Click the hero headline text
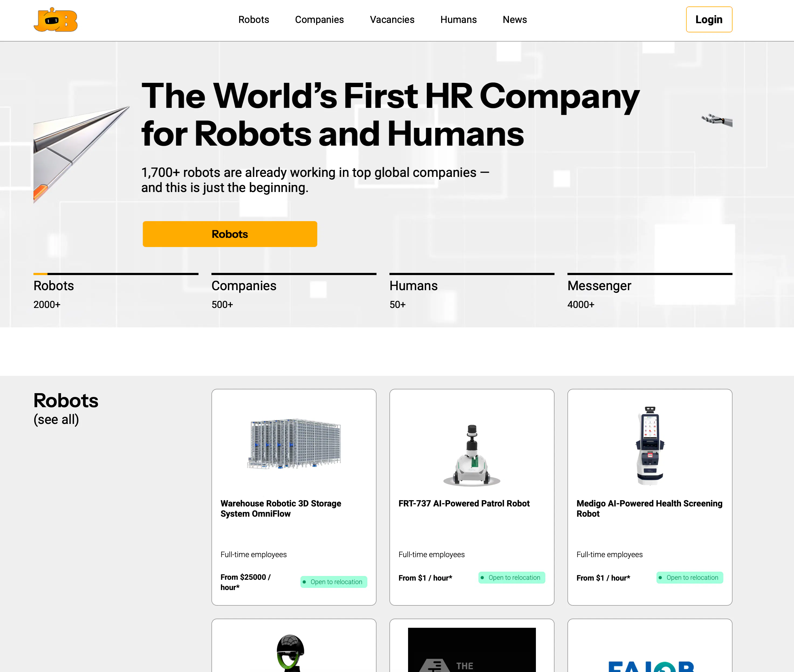This screenshot has height=672, width=794. click(390, 115)
